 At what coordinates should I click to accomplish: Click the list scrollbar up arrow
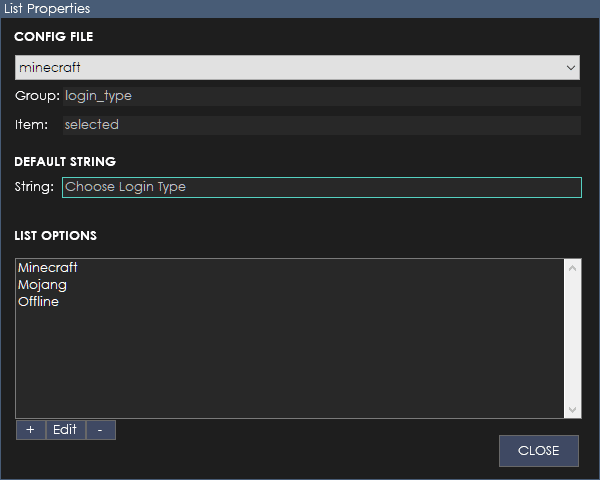click(x=572, y=268)
